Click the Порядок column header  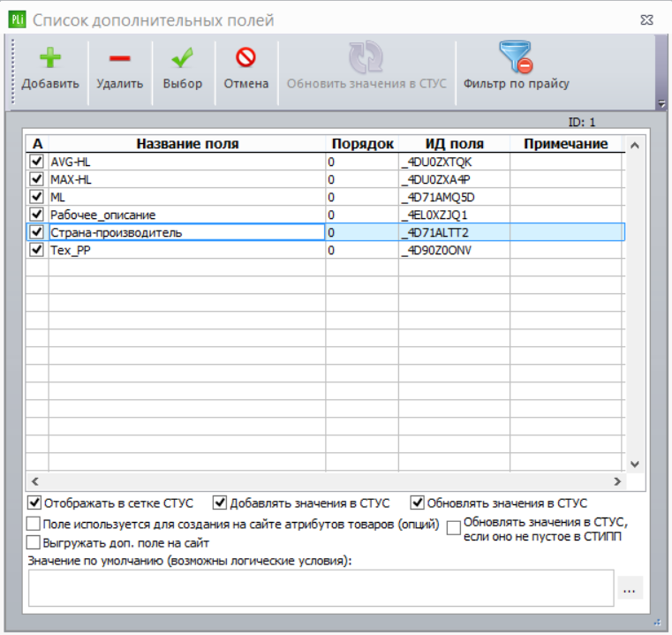362,144
